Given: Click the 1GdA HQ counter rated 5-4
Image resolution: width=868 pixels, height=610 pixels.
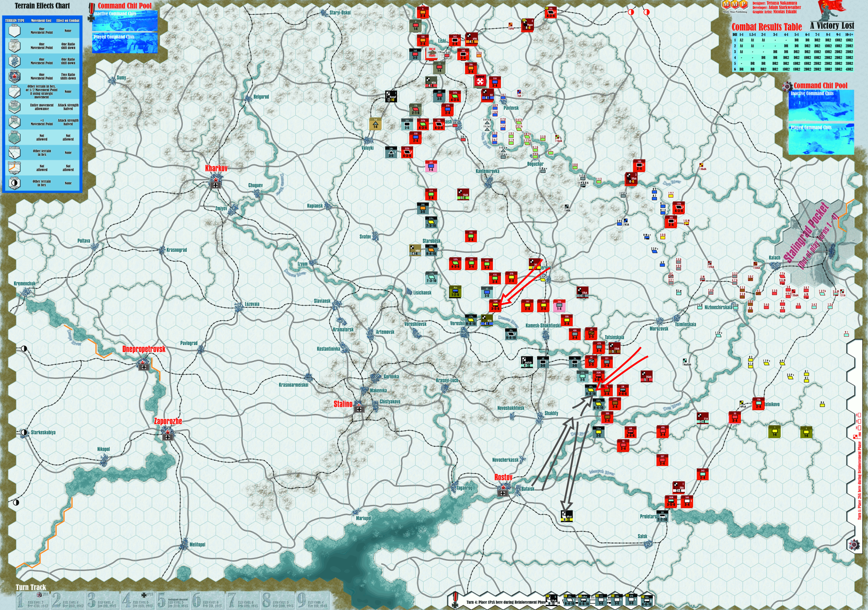Looking at the screenshot, I should 463,194.
